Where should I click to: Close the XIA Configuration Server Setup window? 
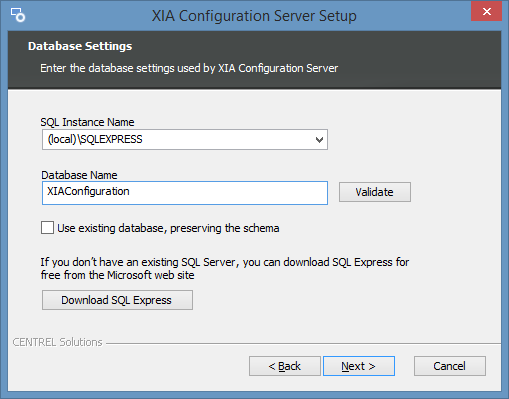click(x=486, y=12)
